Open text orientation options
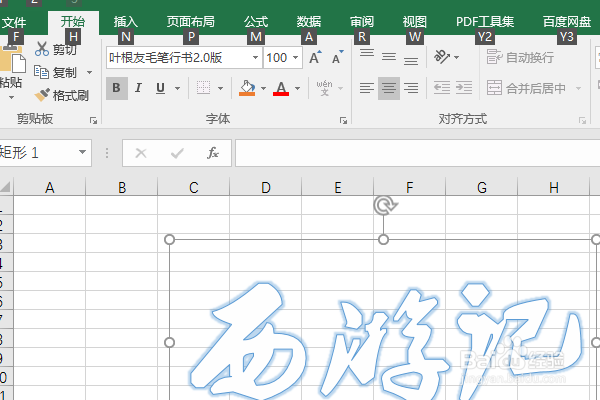This screenshot has width=600, height=400. (442, 57)
